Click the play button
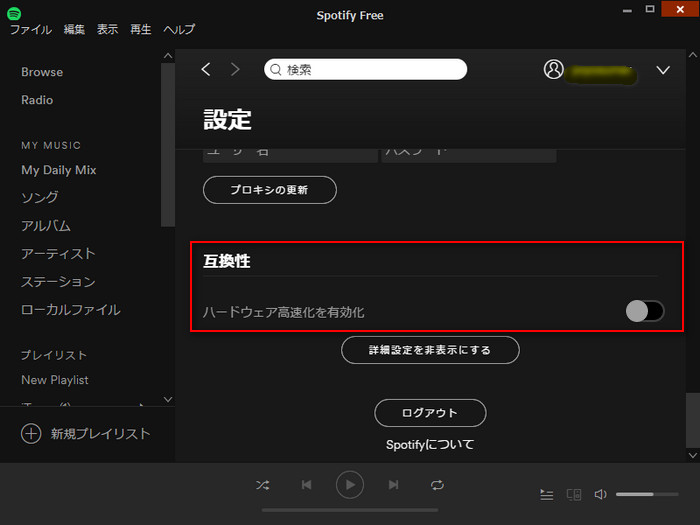 (x=350, y=484)
